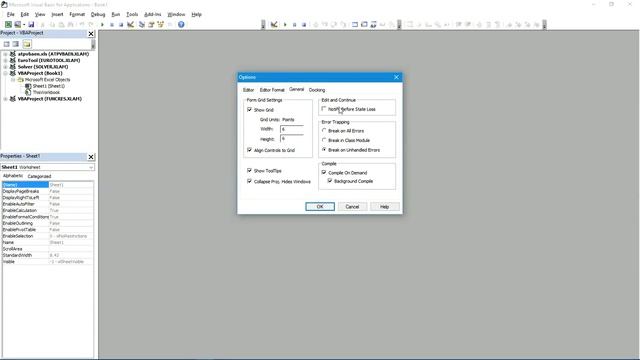Click OK in the Options dialog
The width and height of the screenshot is (640, 360).
coord(320,207)
